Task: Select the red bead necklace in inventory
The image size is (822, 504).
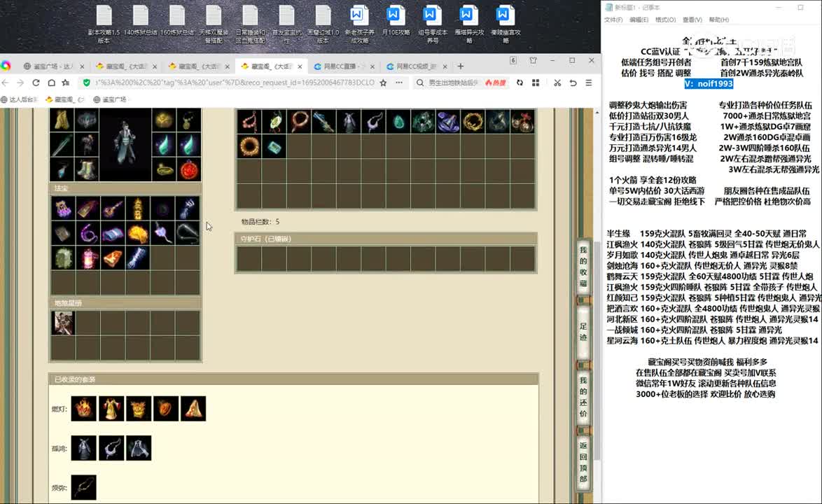Action: (x=249, y=122)
